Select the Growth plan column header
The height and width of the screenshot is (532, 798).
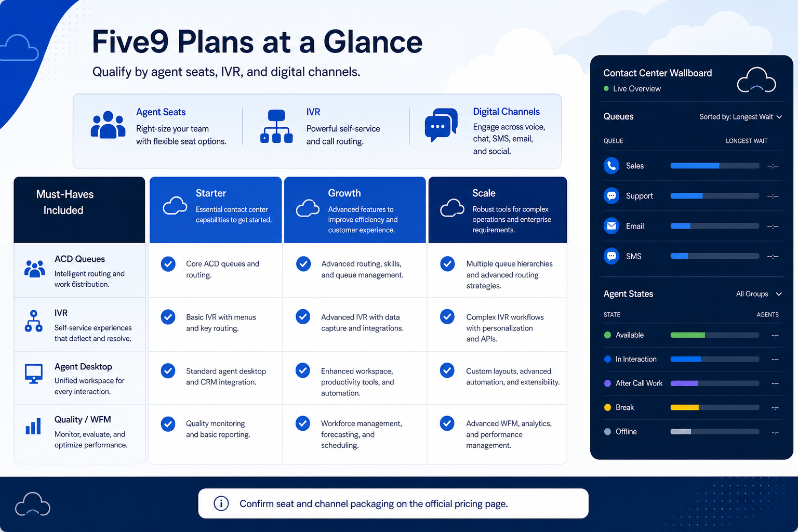coord(355,210)
